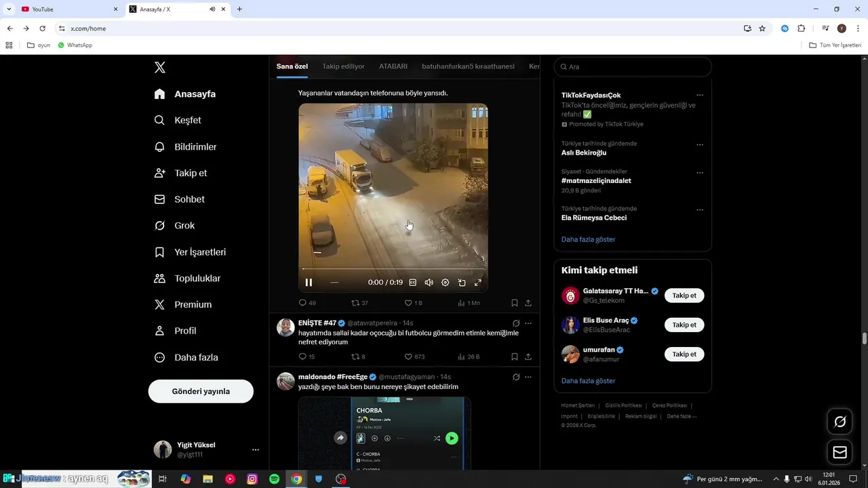
Task: Open Grok action on ENİŞTE #47 post
Action: click(516, 323)
